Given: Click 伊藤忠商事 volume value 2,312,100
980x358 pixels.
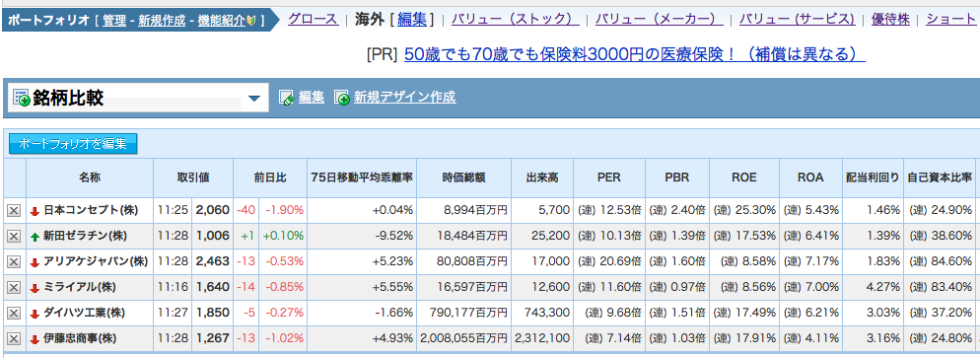Looking at the screenshot, I should pyautogui.click(x=542, y=339).
